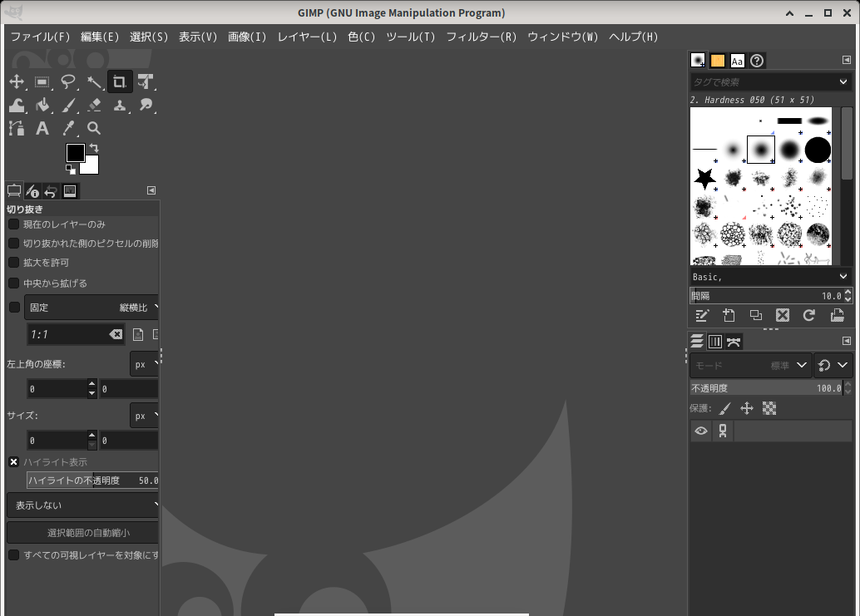This screenshot has width=860, height=616.
Task: Select the Move tool in the toolbox
Action: [x=16, y=81]
